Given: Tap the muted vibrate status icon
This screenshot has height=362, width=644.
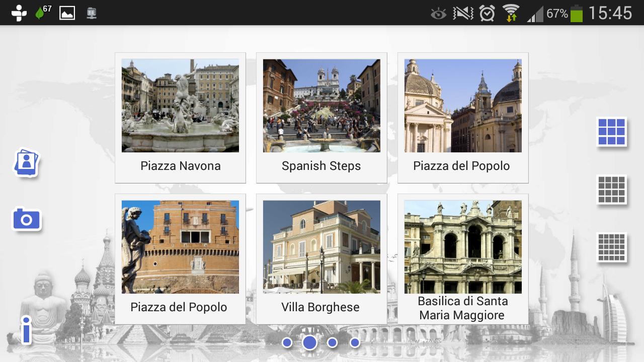Looking at the screenshot, I should click(x=463, y=13).
